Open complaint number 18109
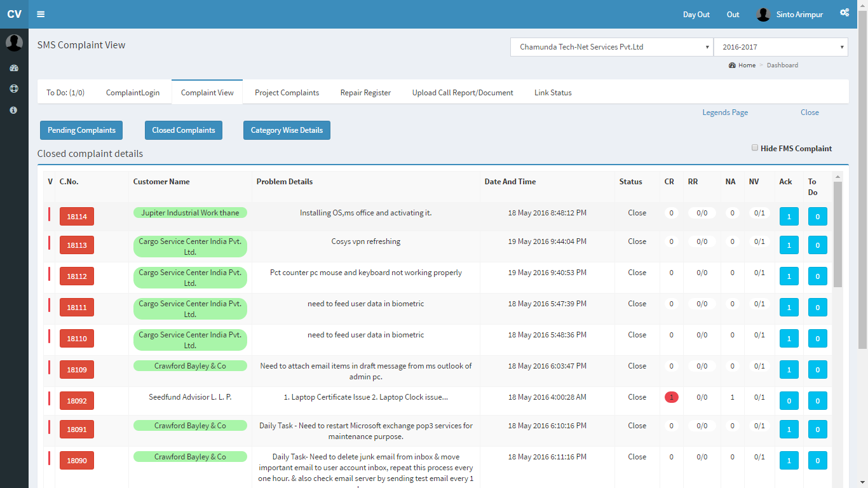The image size is (868, 488). pyautogui.click(x=77, y=370)
